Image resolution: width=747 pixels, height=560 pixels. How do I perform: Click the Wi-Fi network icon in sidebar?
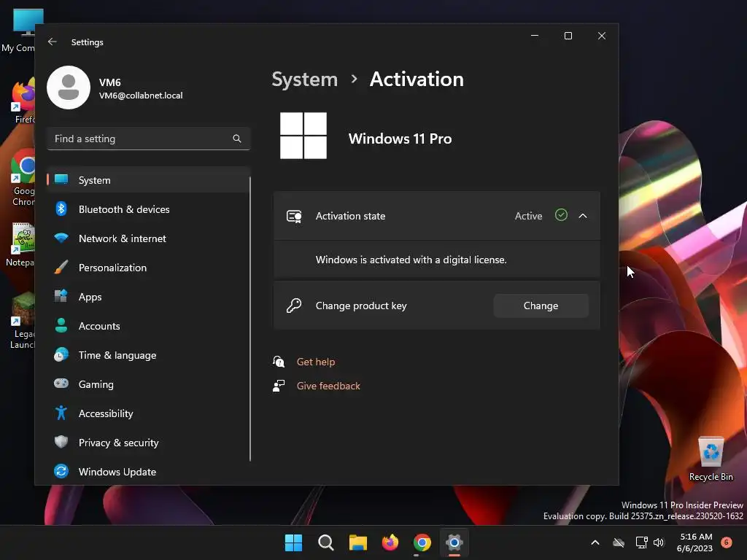tap(61, 238)
